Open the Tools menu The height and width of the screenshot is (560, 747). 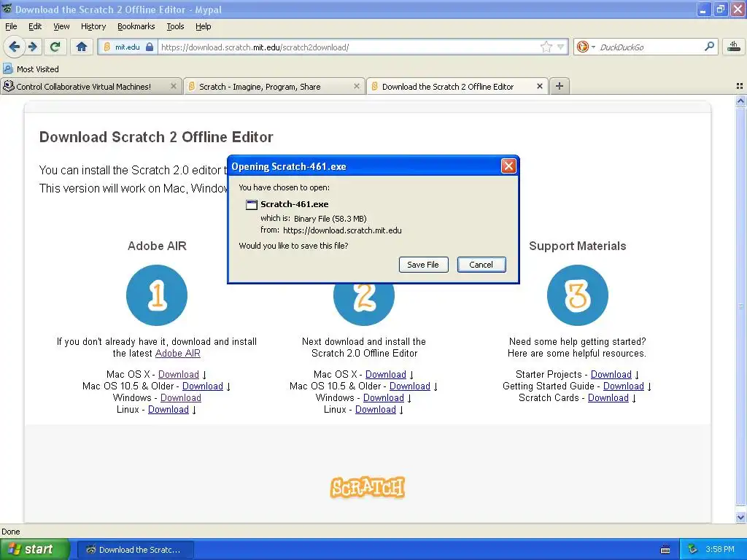pos(175,26)
